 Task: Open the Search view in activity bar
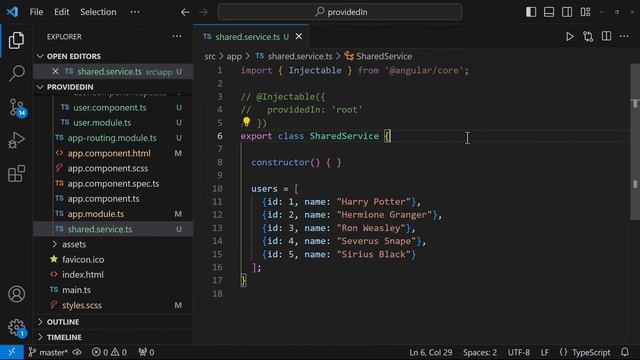pyautogui.click(x=16, y=73)
